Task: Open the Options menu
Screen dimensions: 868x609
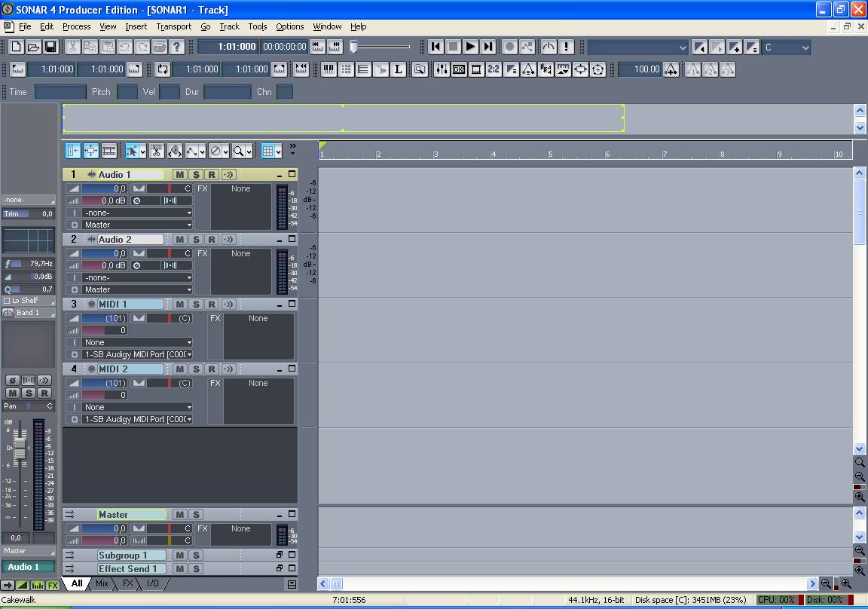Action: (x=289, y=26)
